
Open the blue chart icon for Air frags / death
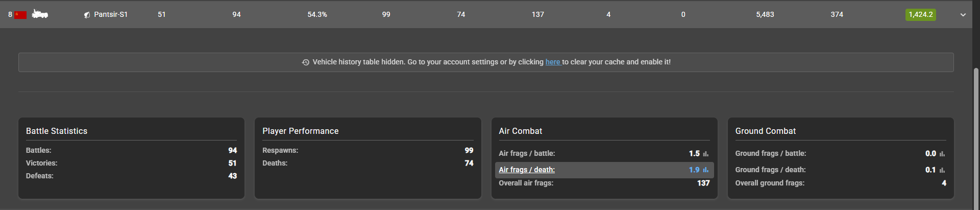coord(706,170)
